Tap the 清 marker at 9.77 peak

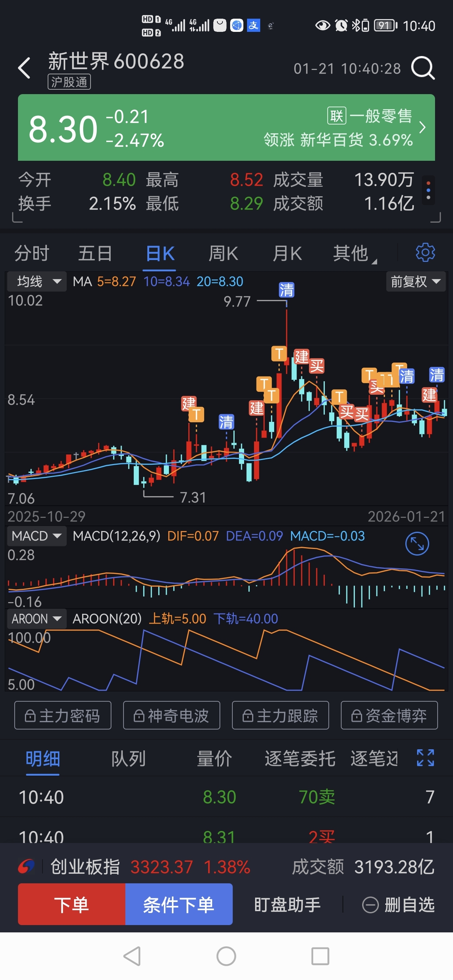286,290
